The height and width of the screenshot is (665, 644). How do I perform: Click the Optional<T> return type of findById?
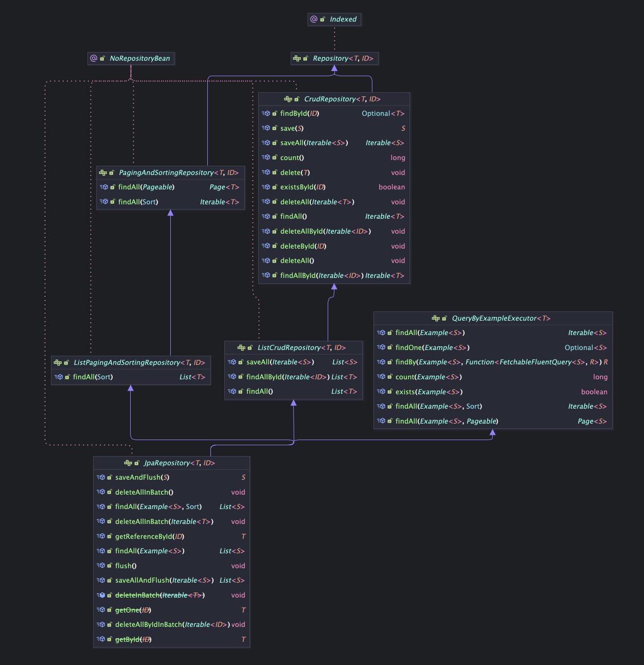(383, 113)
